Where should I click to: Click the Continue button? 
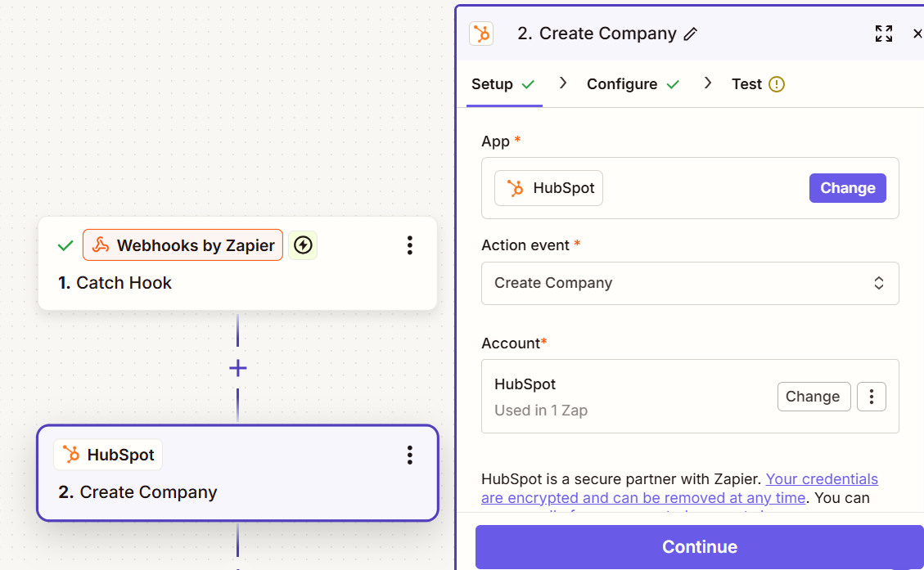700,546
